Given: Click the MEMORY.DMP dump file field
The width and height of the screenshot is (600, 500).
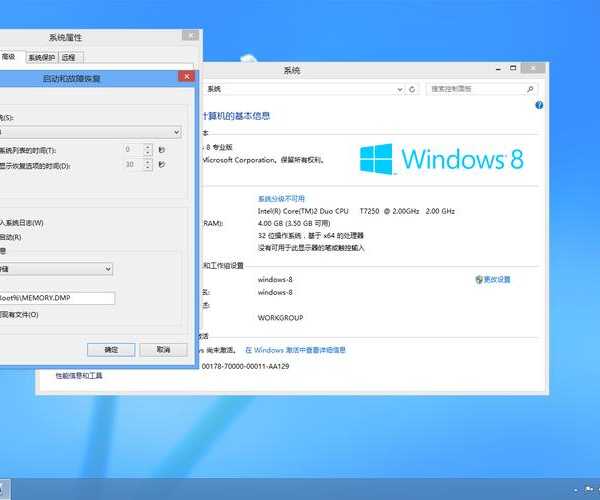Looking at the screenshot, I should [57, 298].
